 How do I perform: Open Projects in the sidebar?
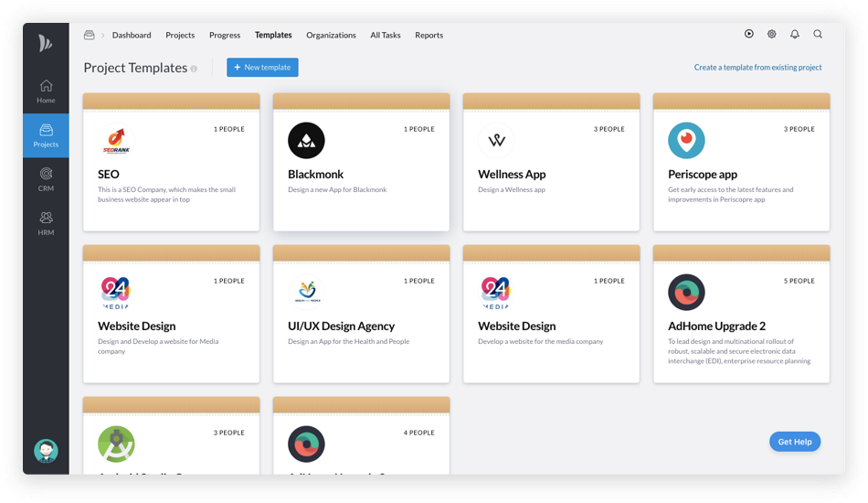tap(46, 135)
